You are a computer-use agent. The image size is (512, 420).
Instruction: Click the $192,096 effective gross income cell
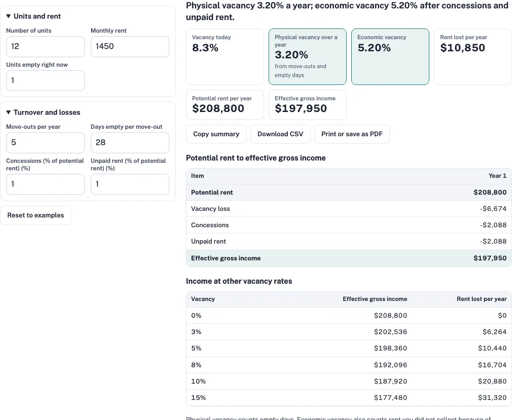(391, 365)
